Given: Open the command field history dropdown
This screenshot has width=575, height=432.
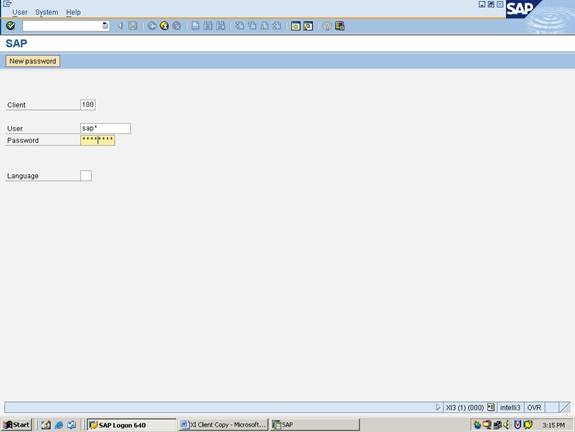Looking at the screenshot, I should click(x=105, y=26).
